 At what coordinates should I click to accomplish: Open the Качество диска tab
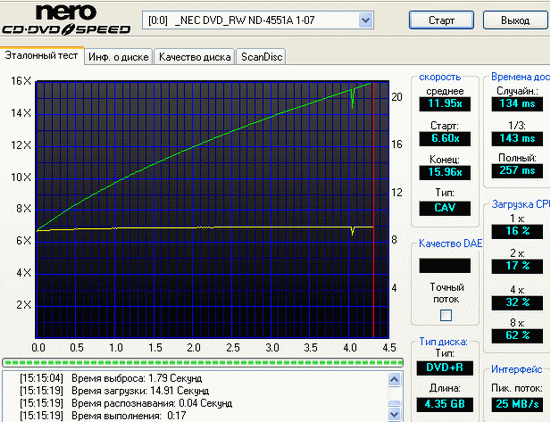click(195, 57)
